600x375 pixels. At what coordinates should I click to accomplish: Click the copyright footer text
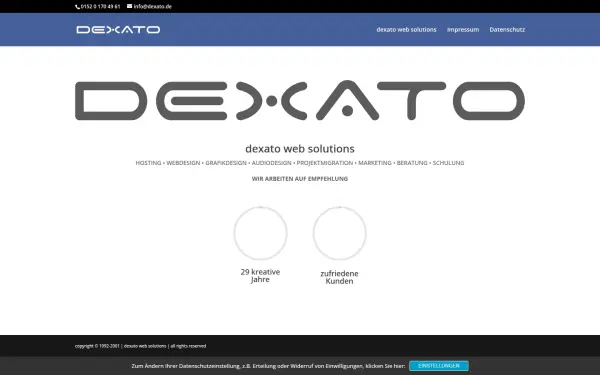coord(140,346)
